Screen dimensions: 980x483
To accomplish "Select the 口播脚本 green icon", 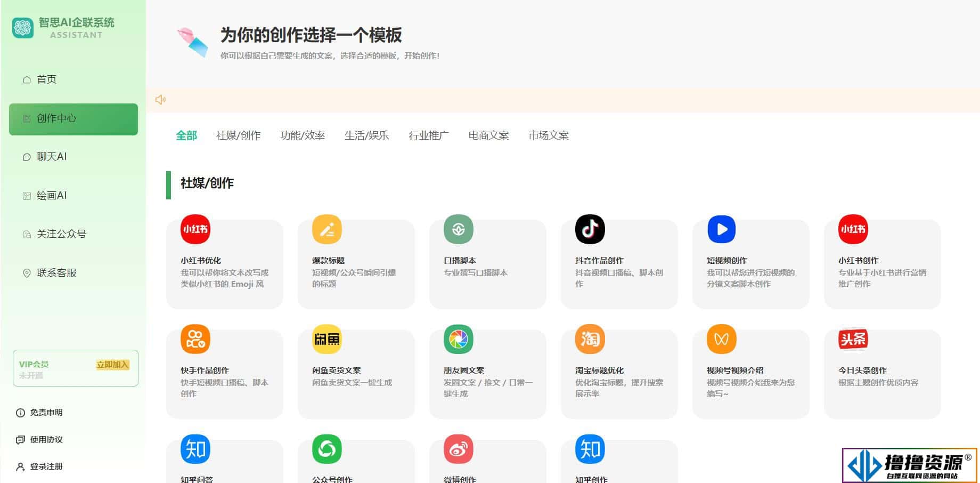I will [459, 229].
